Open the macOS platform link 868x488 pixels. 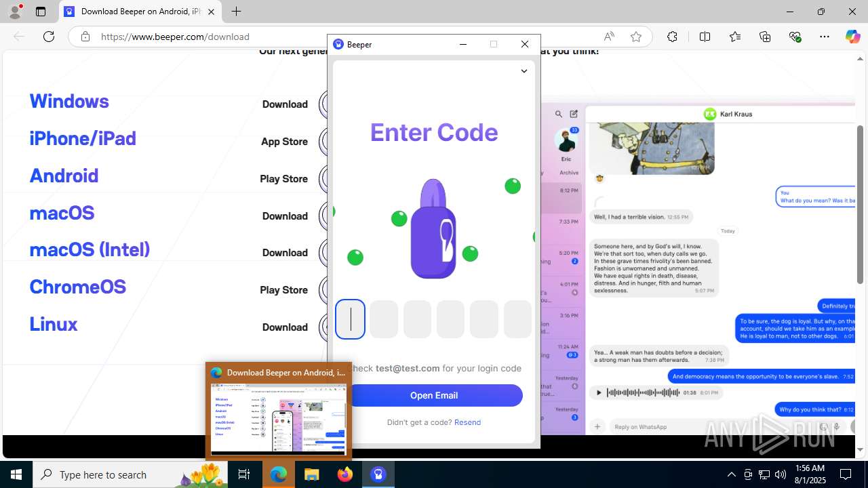point(62,213)
